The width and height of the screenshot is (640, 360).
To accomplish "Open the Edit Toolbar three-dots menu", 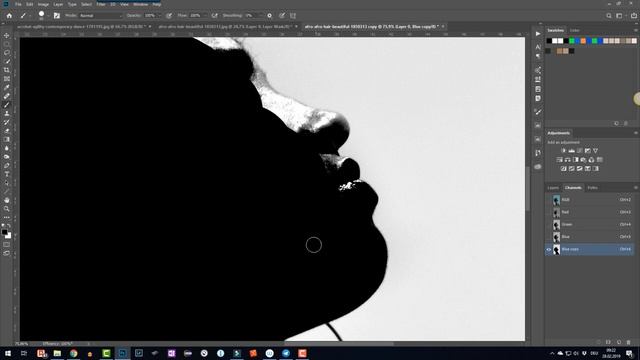I will tap(7, 217).
